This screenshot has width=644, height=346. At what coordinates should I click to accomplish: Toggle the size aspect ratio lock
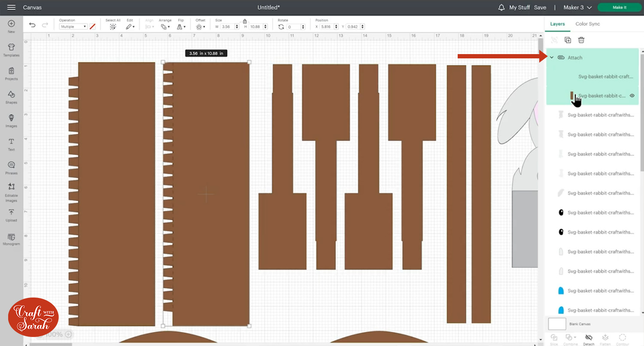click(245, 21)
